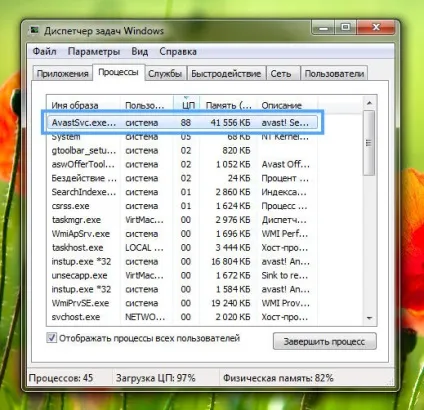
Task: Sort processes by ЦП column header
Action: pyautogui.click(x=186, y=105)
